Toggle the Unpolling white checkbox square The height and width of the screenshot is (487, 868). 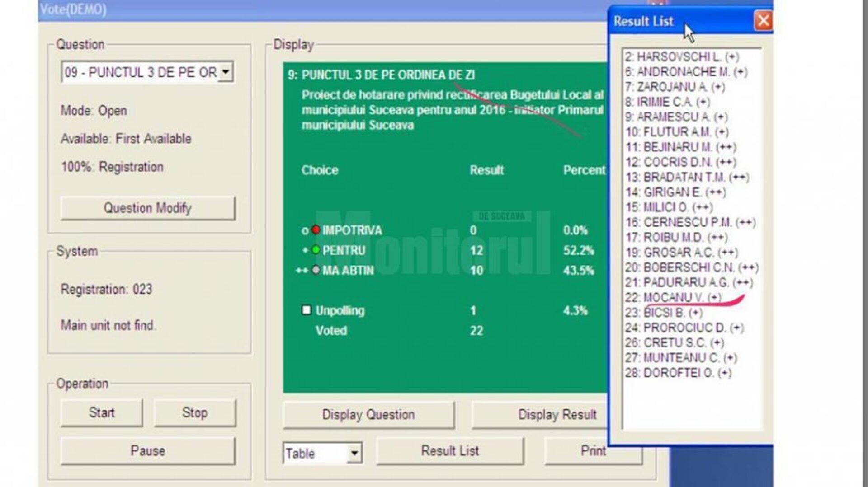pyautogui.click(x=307, y=310)
